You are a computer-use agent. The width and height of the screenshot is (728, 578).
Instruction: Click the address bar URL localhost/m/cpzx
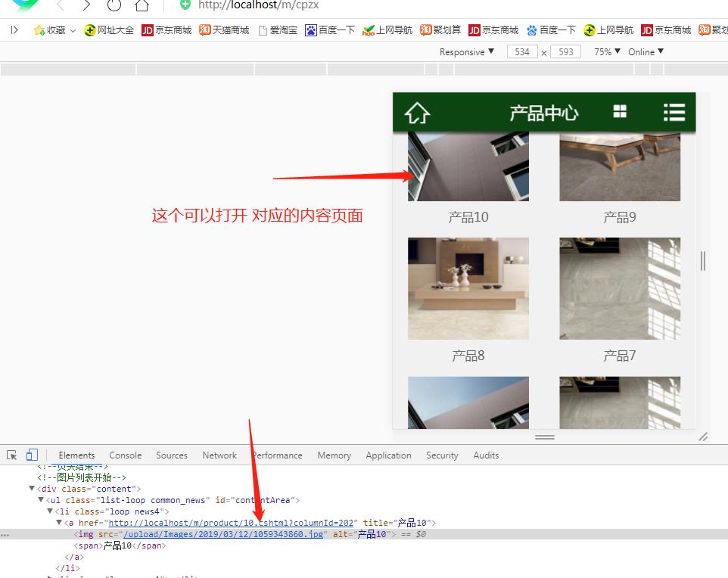(258, 5)
